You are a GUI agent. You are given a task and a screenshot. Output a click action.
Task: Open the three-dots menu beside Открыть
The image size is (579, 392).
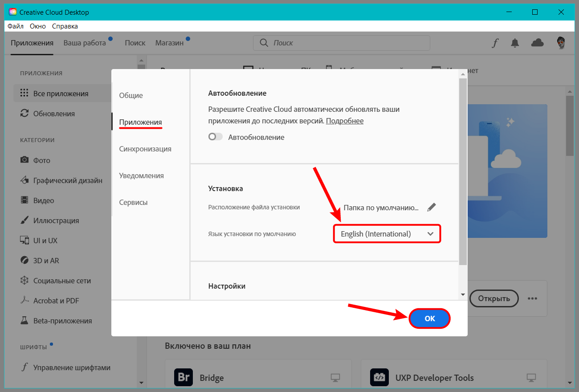pyautogui.click(x=532, y=298)
